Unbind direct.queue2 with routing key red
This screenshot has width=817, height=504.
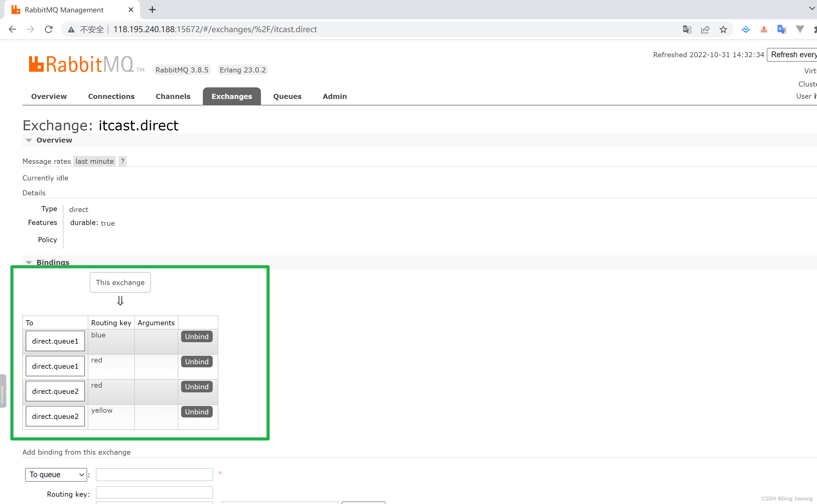click(x=197, y=386)
